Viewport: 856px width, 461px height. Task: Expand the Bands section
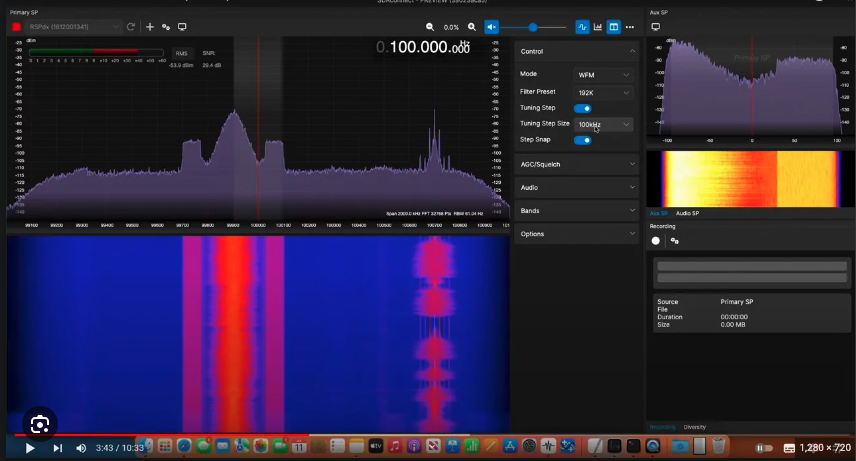[x=576, y=211]
